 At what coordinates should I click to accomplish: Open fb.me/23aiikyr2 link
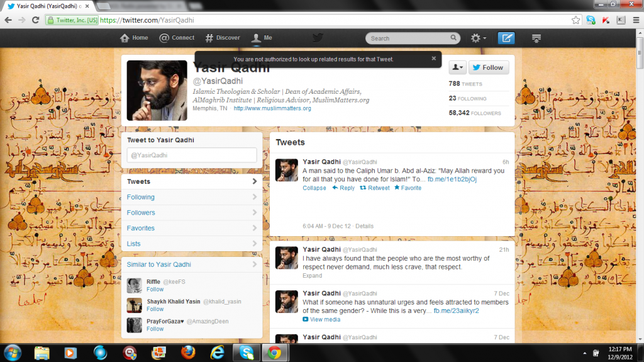[457, 311]
